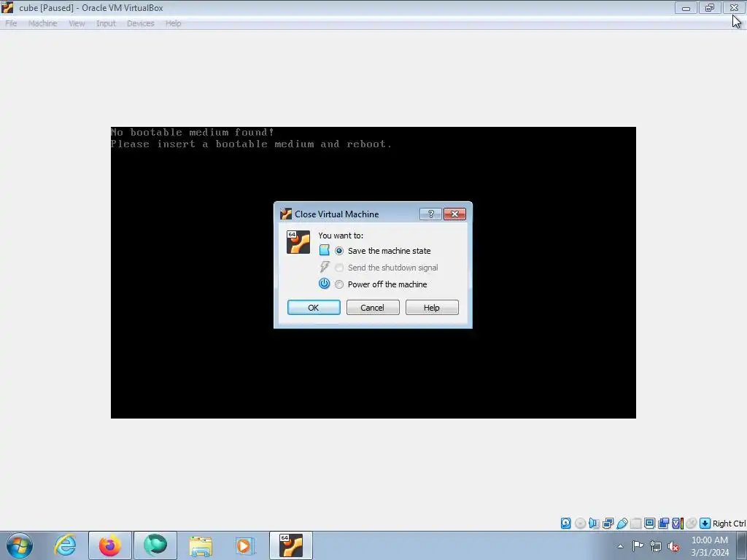Click the taskbar clock showing 10:00 AM
The height and width of the screenshot is (560, 747).
click(x=709, y=546)
